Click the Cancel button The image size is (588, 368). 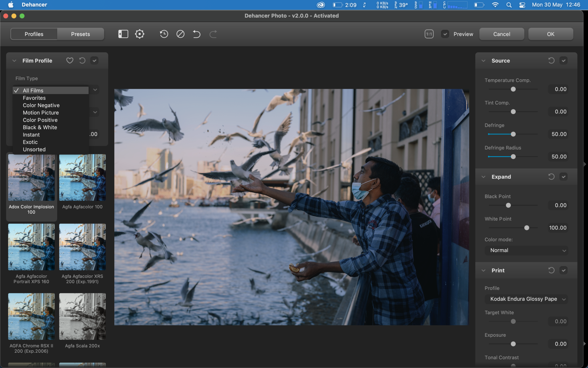(x=502, y=34)
